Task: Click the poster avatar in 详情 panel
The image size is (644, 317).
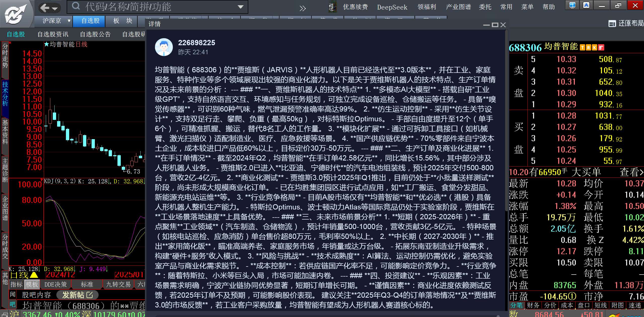Action: 164,47
